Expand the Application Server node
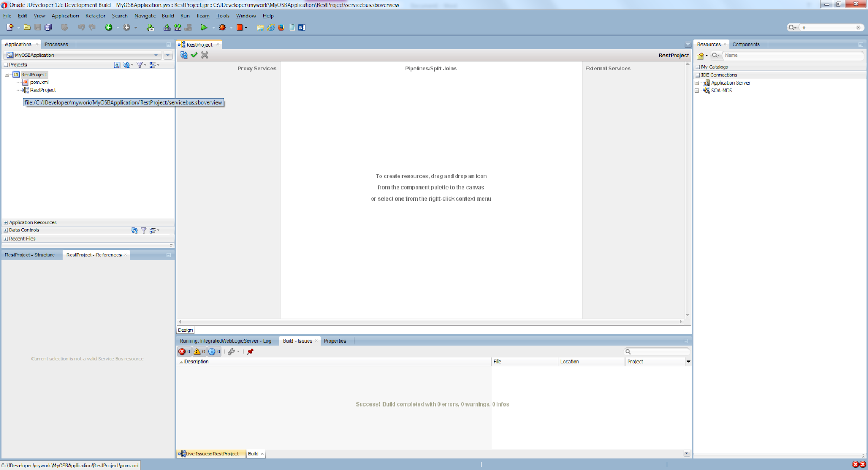 (697, 83)
